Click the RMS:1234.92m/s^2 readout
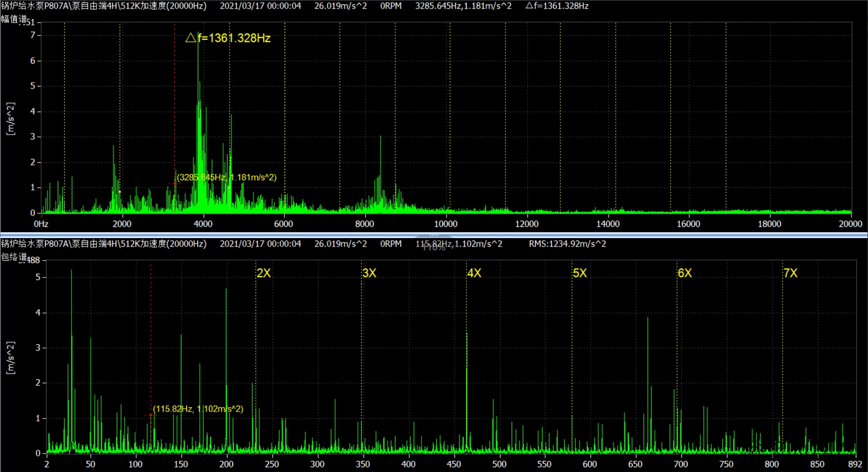This screenshot has width=868, height=472. click(567, 244)
